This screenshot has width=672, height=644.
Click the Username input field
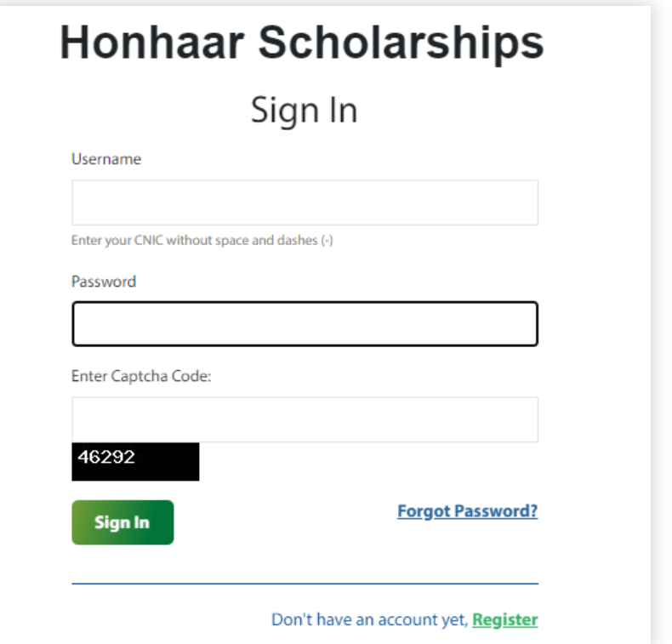click(x=305, y=202)
